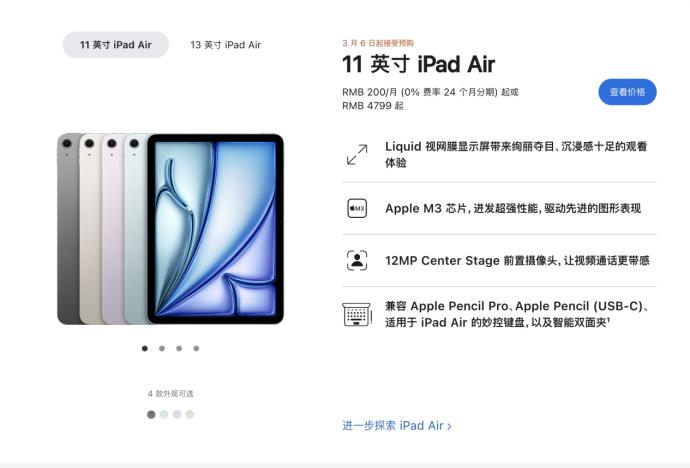Viewport: 690px width, 468px height.
Task: Click the 查看价格 button
Action: click(x=627, y=92)
